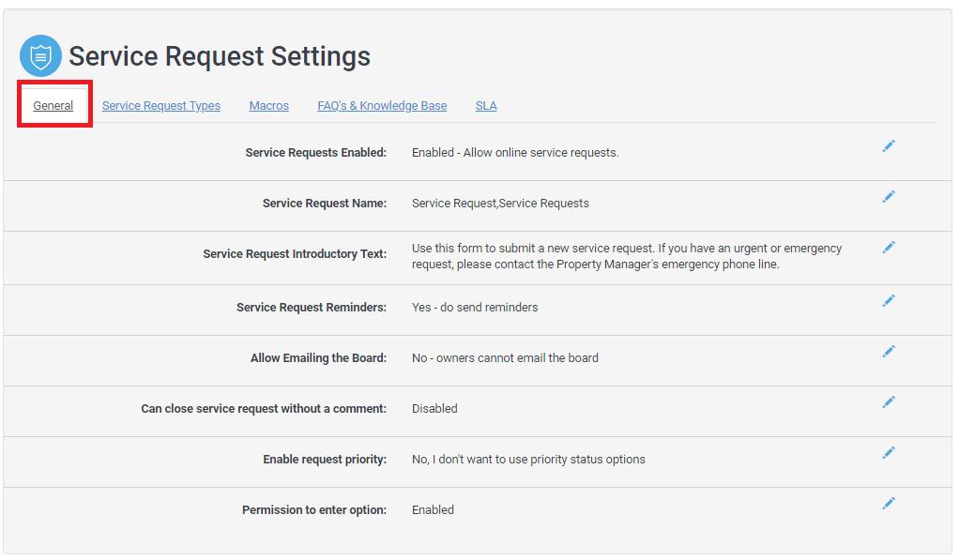Go to FAQ's & Knowledge Base tab
The image size is (959, 560).
[x=382, y=106]
